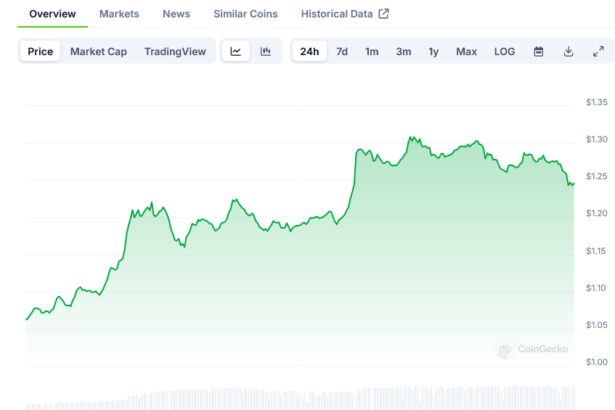The image size is (615, 410).
Task: Toggle LOG scale on chart
Action: pos(505,51)
